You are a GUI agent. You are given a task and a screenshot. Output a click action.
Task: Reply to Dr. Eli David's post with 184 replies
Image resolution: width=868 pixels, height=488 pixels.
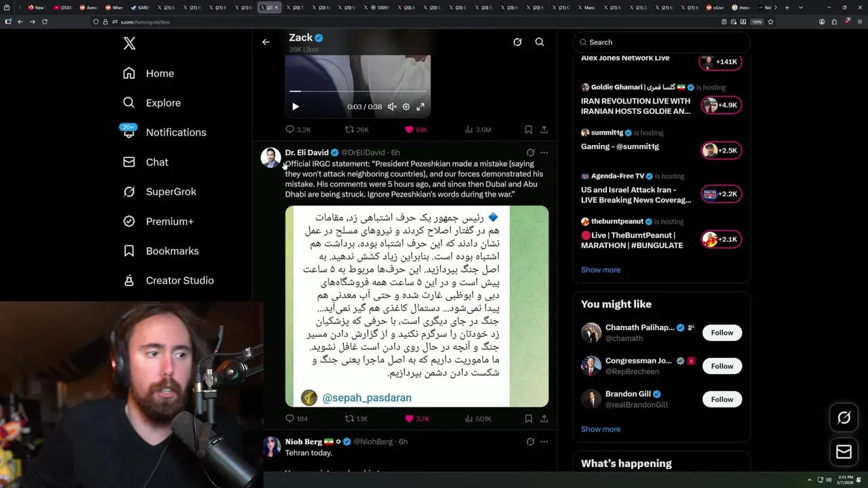(x=296, y=419)
